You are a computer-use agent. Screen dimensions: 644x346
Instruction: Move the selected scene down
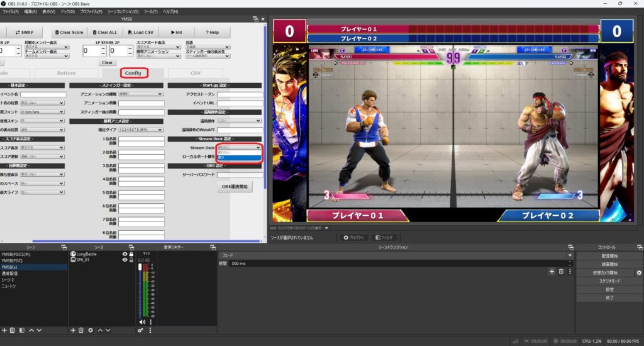coord(39,330)
